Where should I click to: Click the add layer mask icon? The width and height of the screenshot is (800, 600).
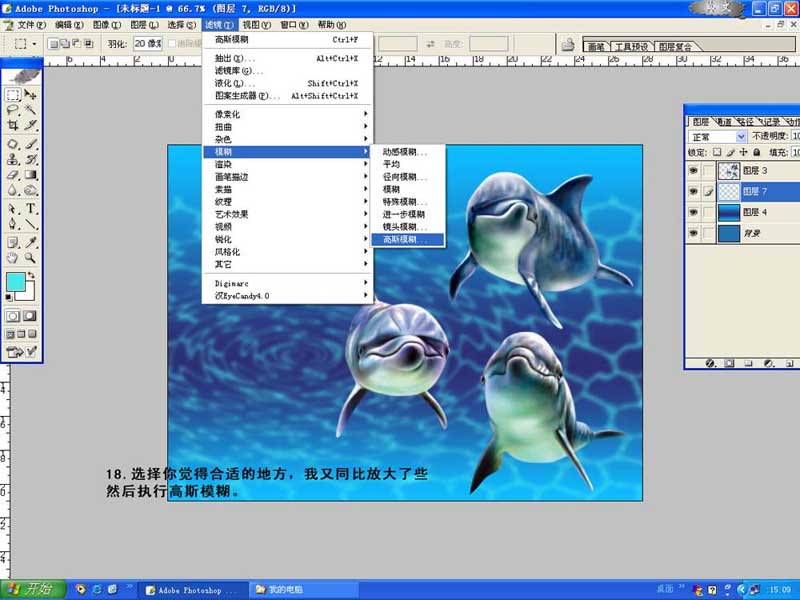729,363
